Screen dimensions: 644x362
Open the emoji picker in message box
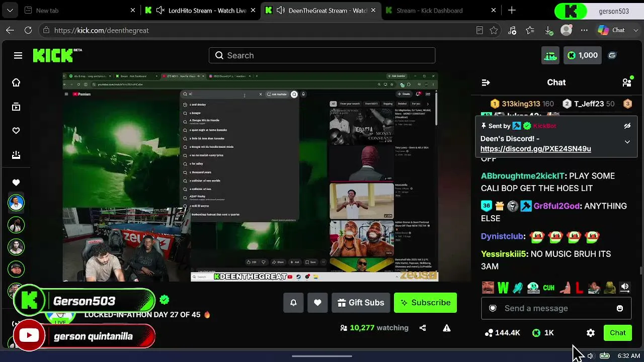coord(620,308)
